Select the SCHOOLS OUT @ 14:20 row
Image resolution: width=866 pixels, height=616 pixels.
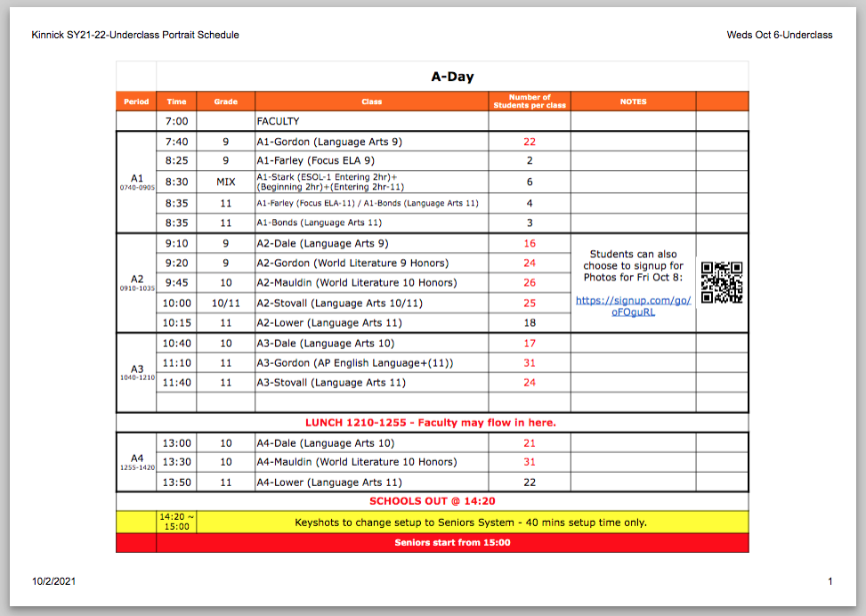pos(431,501)
